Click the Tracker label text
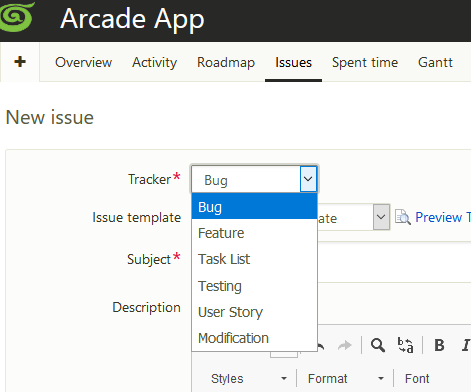Screen dimensions: 471x392 [x=149, y=179]
